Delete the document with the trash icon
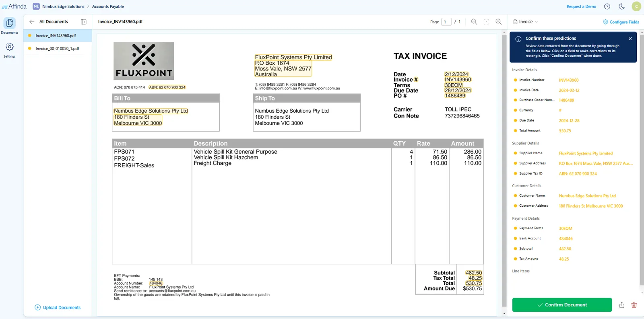 click(634, 305)
